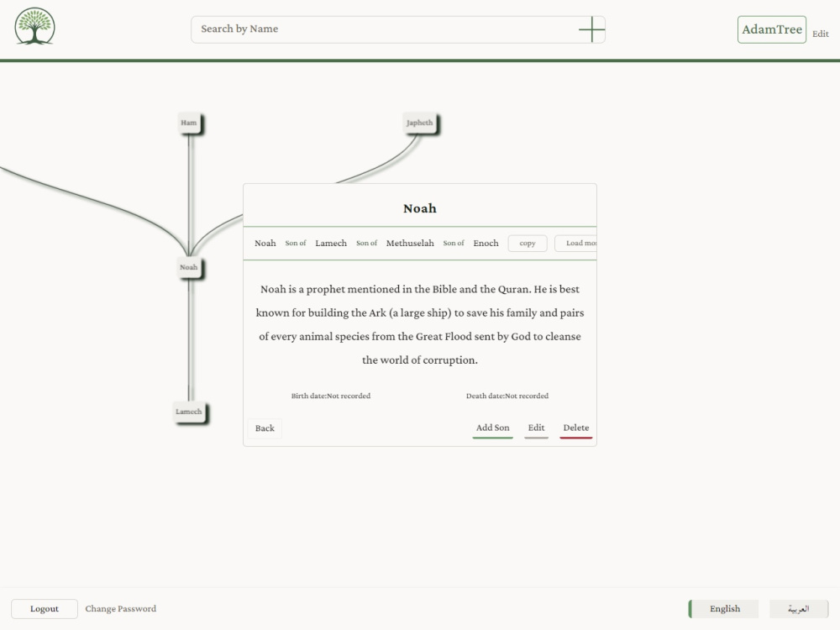840x630 pixels.
Task: Select the Ham tree node
Action: coord(188,123)
